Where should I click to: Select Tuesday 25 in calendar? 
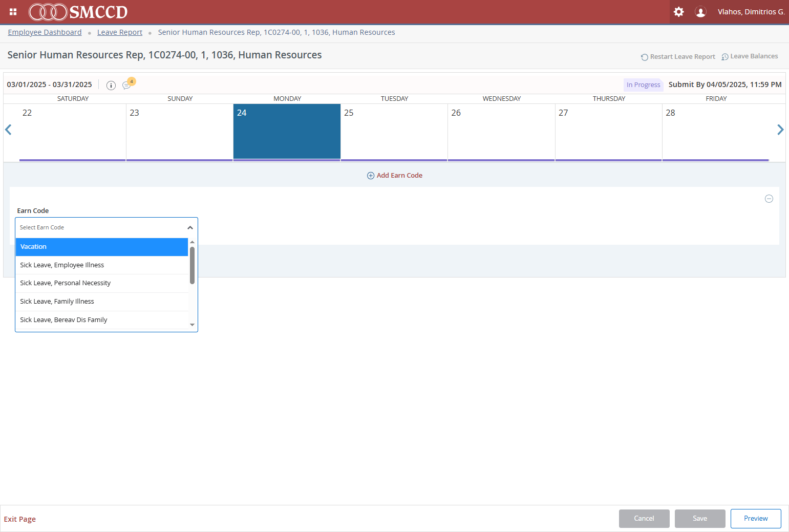(394, 132)
